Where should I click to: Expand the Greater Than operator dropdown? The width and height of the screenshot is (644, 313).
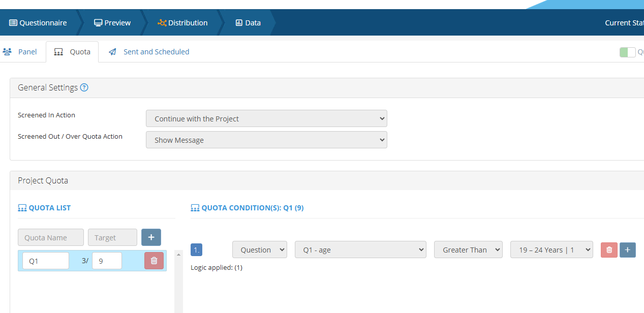click(468, 250)
